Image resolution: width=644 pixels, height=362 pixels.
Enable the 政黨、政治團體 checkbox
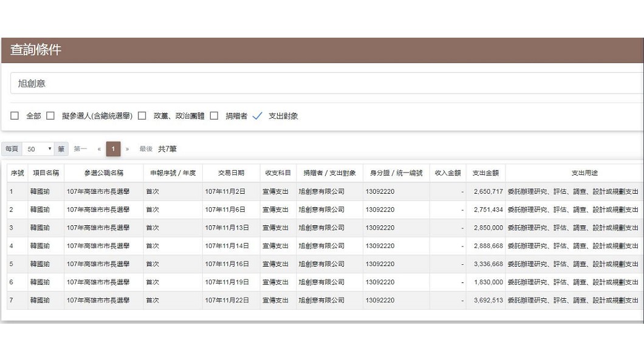142,116
